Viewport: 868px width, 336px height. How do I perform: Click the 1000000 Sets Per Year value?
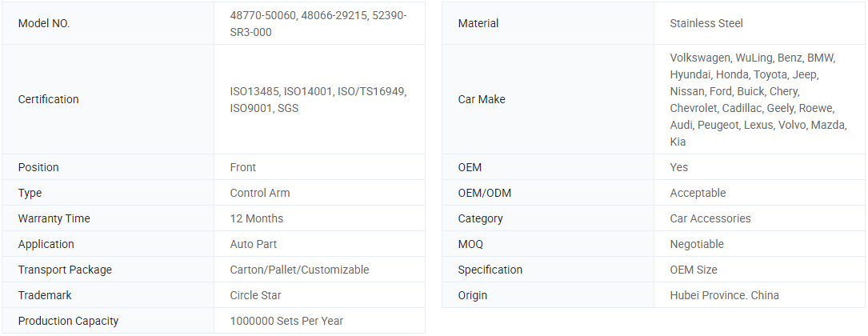point(286,321)
